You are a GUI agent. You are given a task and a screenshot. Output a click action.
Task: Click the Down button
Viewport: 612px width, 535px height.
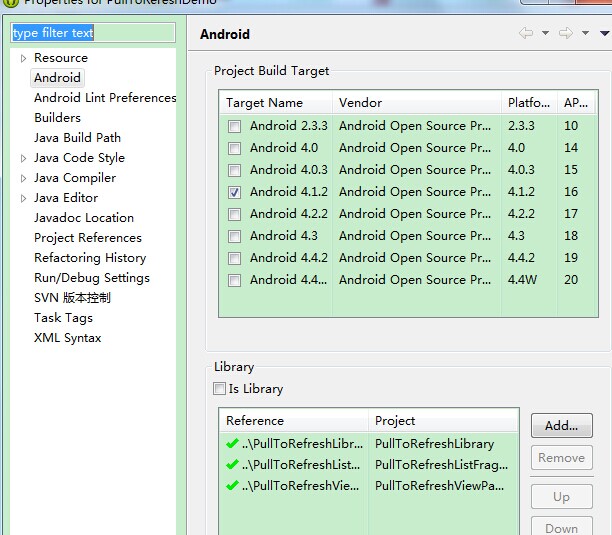(562, 526)
